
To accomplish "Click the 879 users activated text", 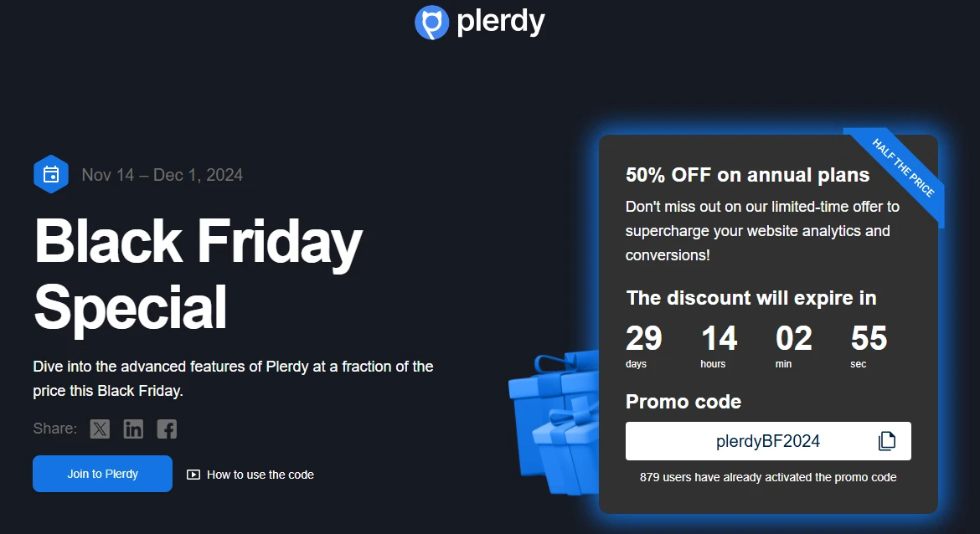I will [x=768, y=477].
